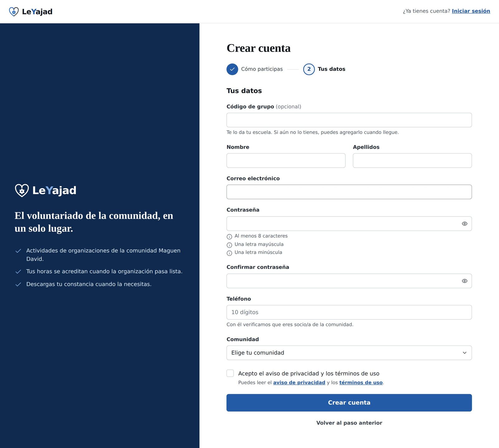Click the 'Crear cuenta' page heading

pyautogui.click(x=259, y=48)
